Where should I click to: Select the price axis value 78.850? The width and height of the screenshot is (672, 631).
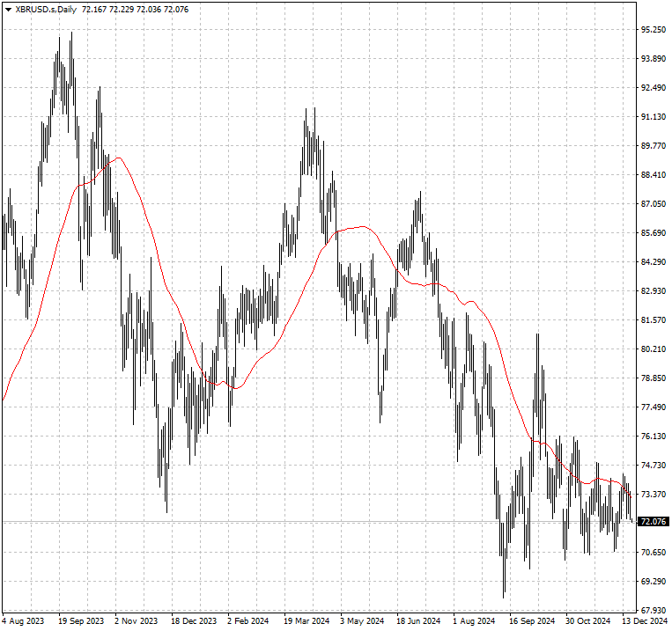(x=654, y=378)
